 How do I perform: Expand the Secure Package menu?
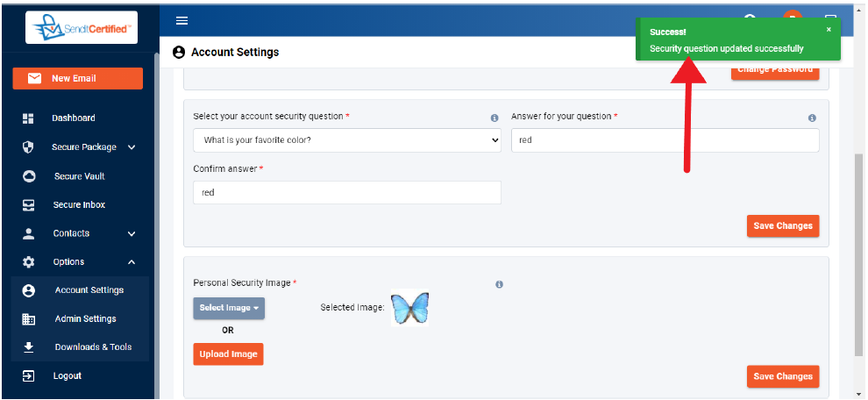[x=132, y=147]
